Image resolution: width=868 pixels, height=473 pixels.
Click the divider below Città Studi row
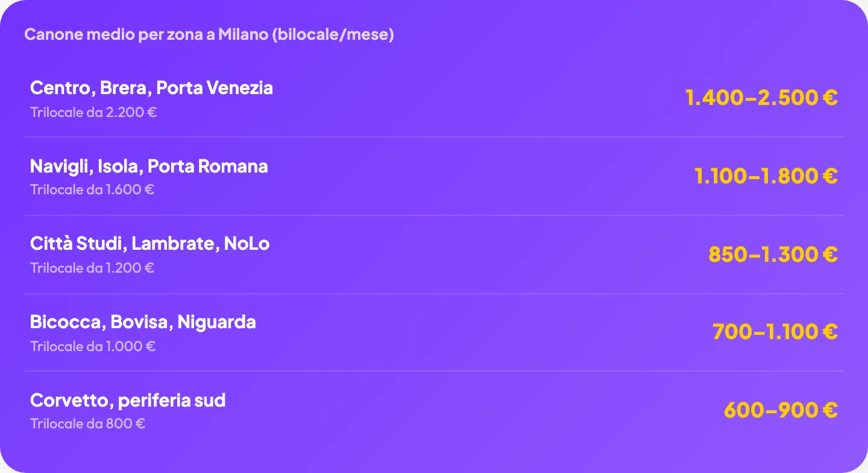(434, 294)
